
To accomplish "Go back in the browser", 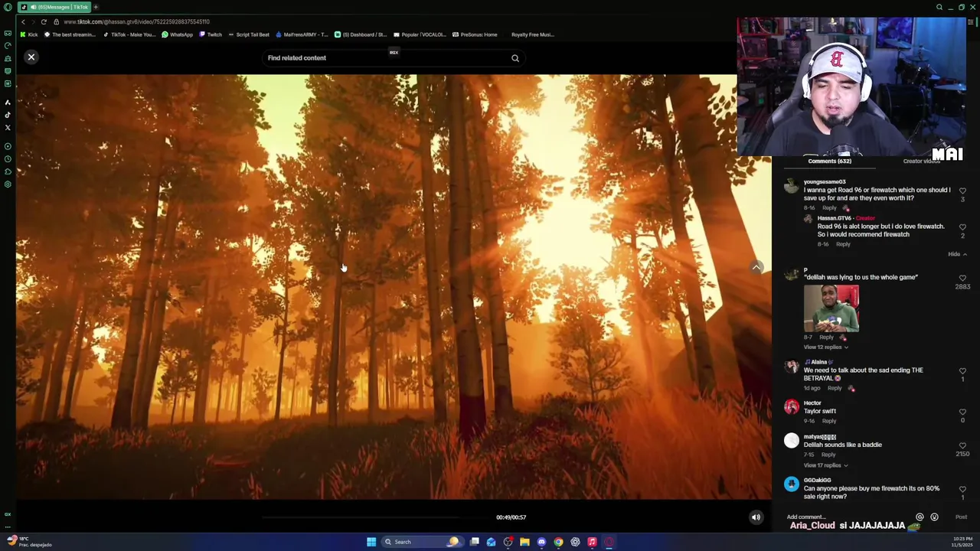I will [22, 21].
